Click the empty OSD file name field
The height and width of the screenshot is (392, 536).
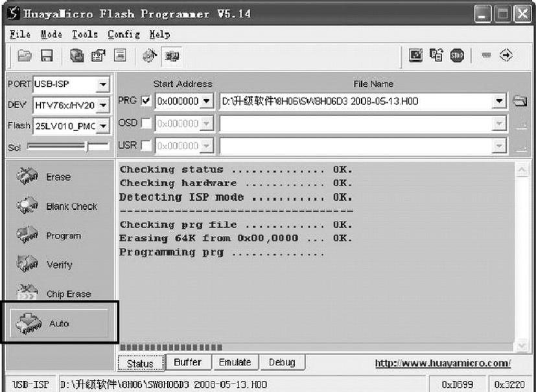coord(356,124)
